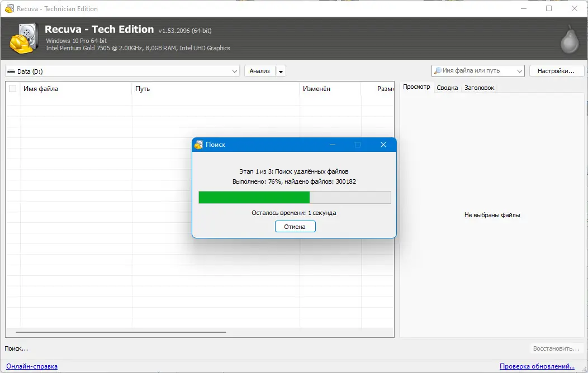Image resolution: width=588 pixels, height=373 pixels.
Task: Minimize the Recuva main window
Action: [x=524, y=8]
